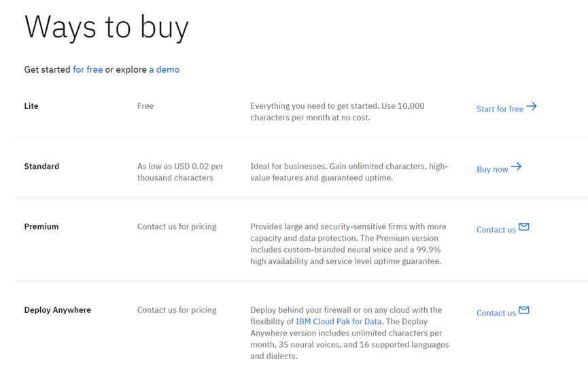Select the Premium plan name
The width and height of the screenshot is (588, 370).
(41, 226)
